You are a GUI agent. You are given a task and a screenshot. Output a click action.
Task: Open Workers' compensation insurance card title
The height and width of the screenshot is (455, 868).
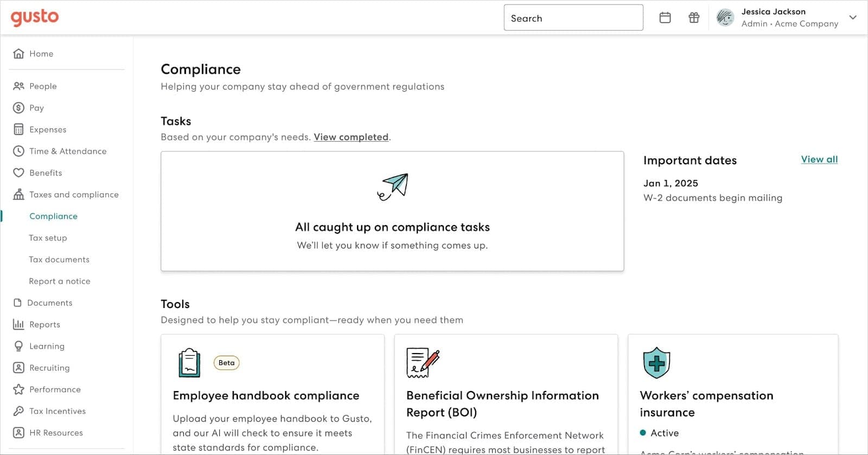(706, 404)
